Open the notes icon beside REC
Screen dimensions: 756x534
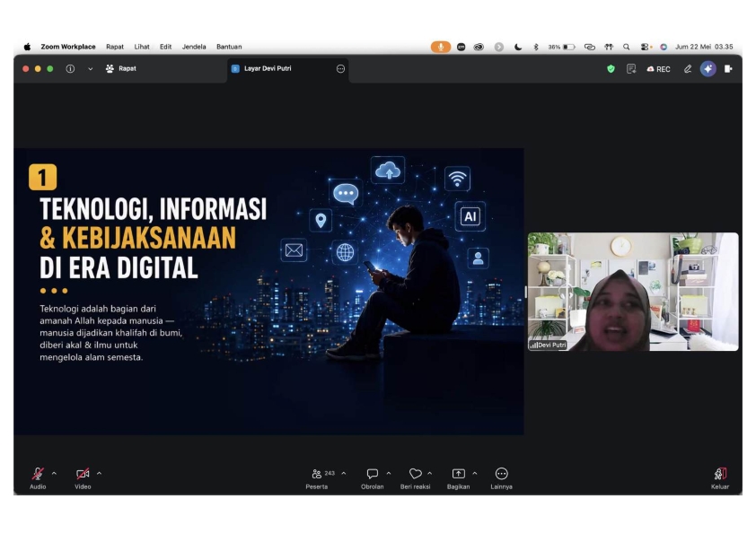631,69
